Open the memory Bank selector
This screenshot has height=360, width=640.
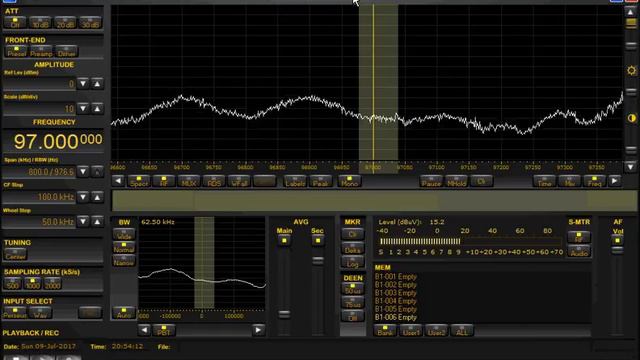[x=385, y=331]
